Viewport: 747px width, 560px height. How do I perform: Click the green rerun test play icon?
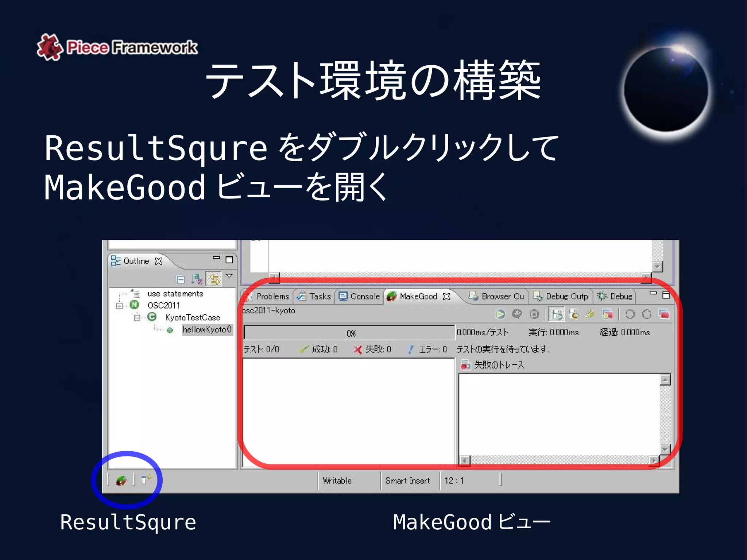(500, 314)
